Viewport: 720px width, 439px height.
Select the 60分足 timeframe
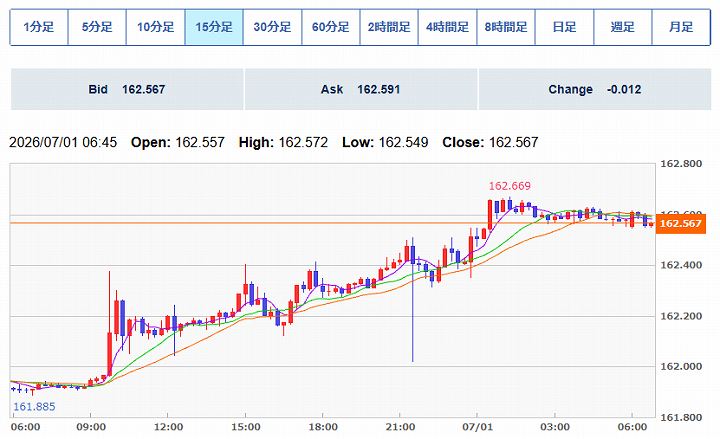click(x=331, y=27)
